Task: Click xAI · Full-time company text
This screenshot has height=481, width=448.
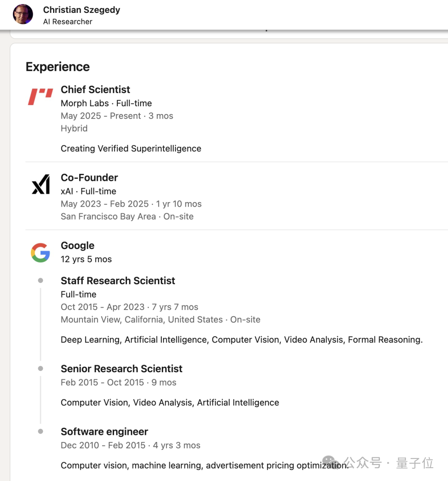Action: (88, 191)
